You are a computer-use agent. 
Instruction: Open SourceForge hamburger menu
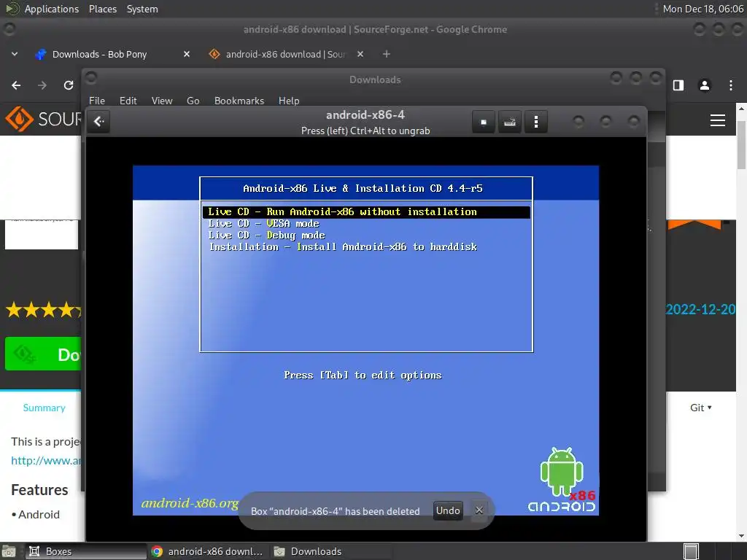pos(718,120)
